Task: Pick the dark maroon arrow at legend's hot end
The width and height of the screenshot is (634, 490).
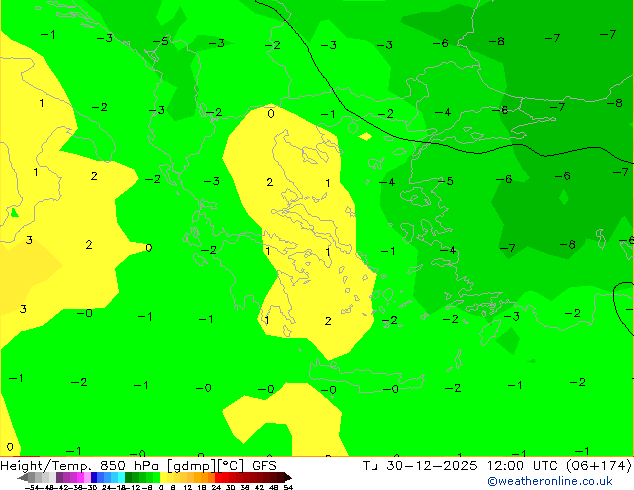Action: (x=288, y=477)
